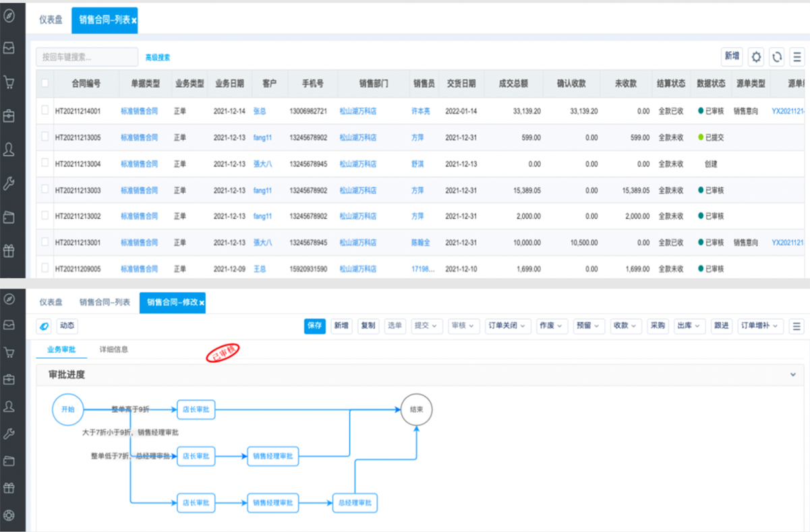Click folder icon in upper screen sidebar
Screen dimensions: 810x532
pyautogui.click(x=9, y=217)
